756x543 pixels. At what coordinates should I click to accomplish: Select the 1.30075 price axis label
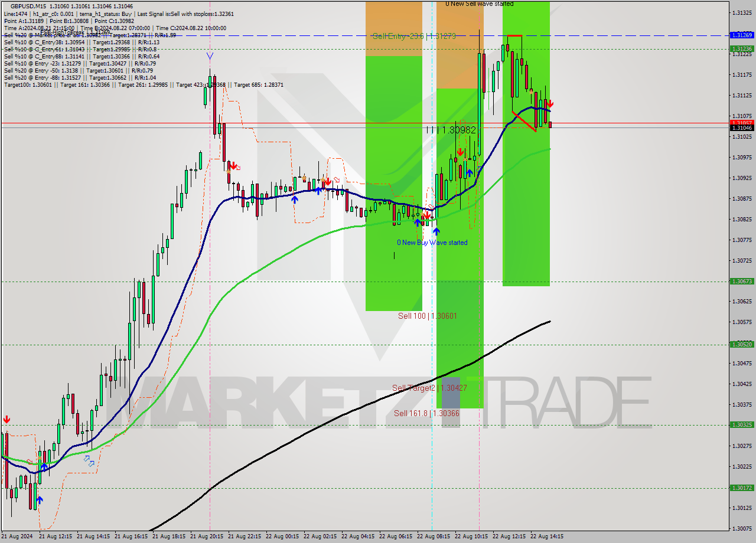[x=742, y=528]
